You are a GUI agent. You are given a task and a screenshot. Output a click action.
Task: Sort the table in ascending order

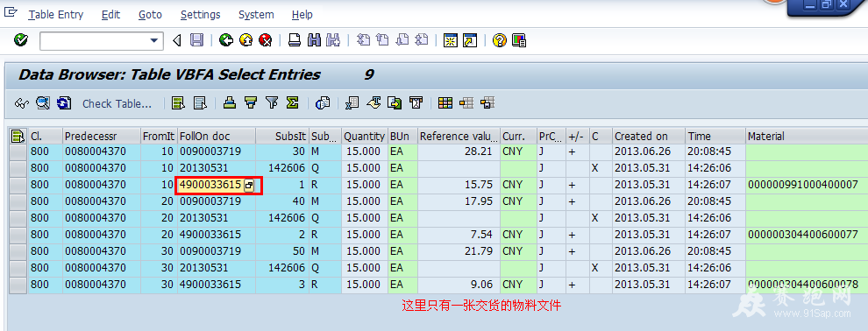(229, 102)
